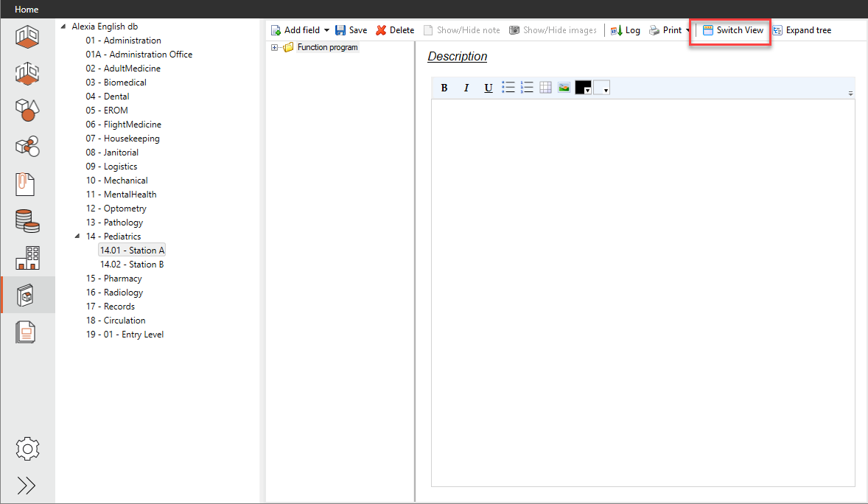
Task: Insert an image in description editor
Action: pyautogui.click(x=564, y=88)
